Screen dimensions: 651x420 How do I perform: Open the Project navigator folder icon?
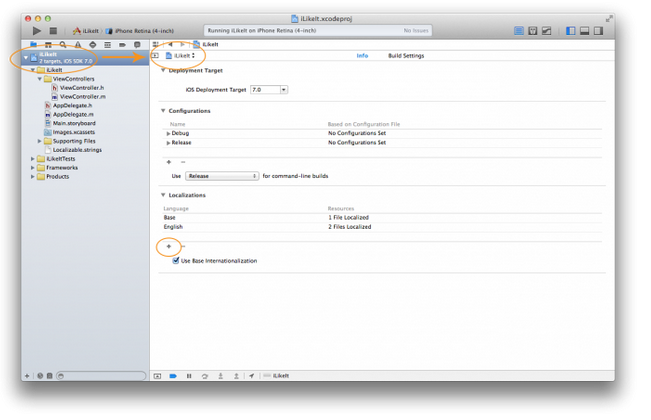34,44
